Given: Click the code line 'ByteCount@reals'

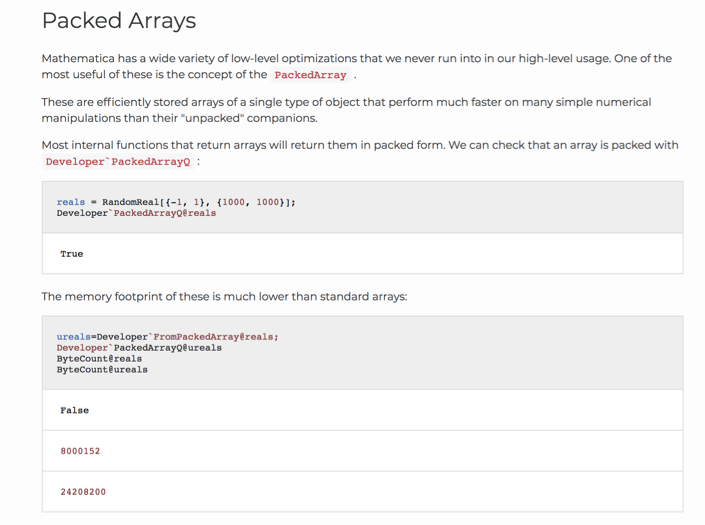Looking at the screenshot, I should [x=99, y=359].
